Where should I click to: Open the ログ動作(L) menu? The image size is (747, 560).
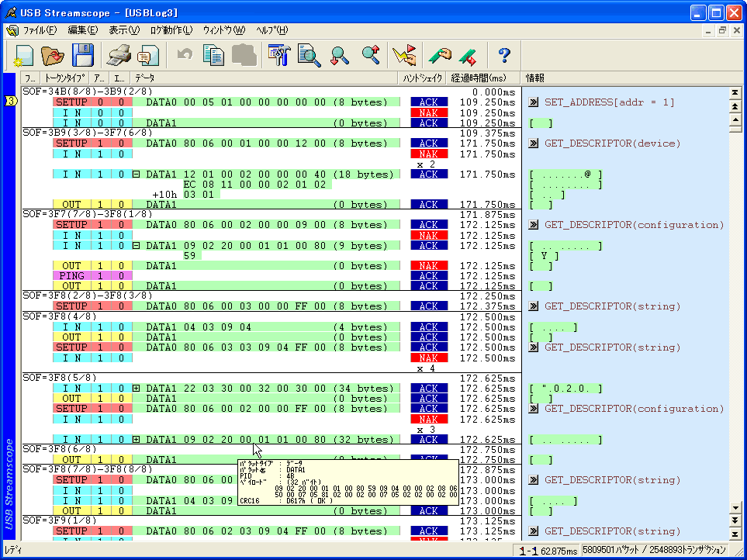click(171, 30)
